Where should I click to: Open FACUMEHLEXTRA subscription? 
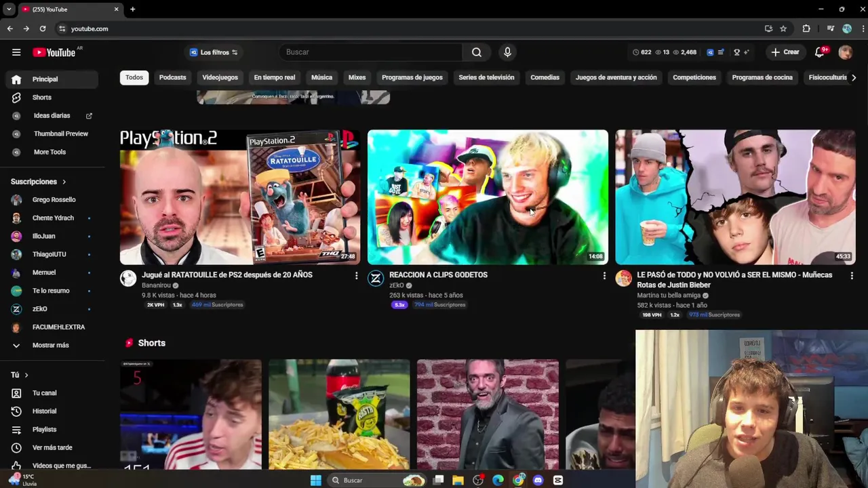tap(53, 327)
